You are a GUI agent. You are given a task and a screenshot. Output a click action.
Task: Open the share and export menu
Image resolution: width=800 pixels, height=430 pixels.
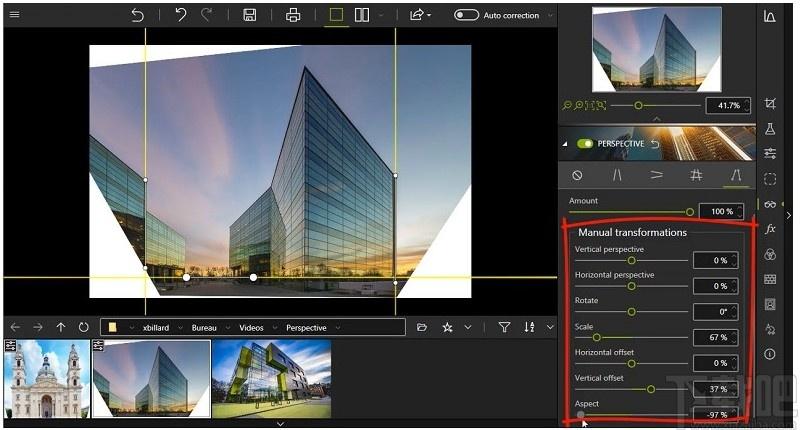pyautogui.click(x=420, y=15)
